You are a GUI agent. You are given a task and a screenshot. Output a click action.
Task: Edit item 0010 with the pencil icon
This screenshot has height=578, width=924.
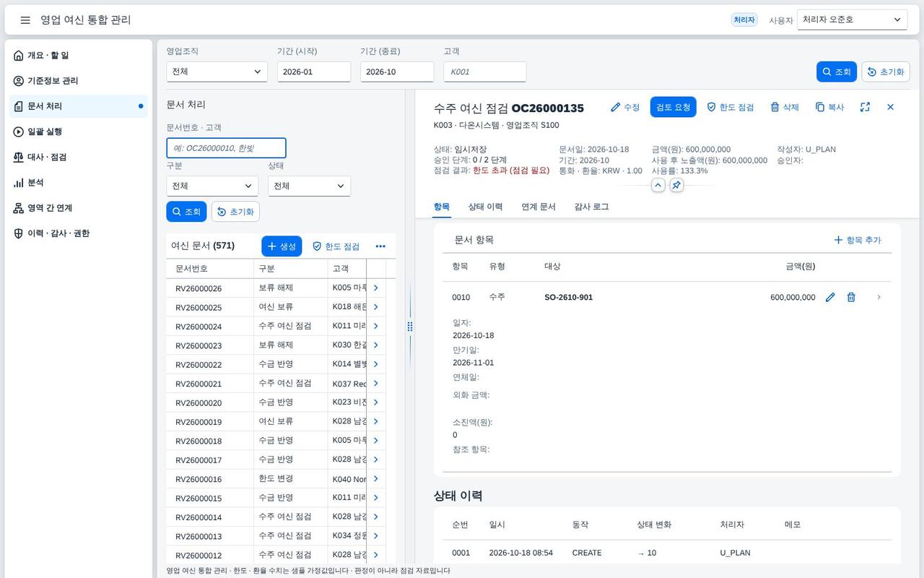[830, 297]
